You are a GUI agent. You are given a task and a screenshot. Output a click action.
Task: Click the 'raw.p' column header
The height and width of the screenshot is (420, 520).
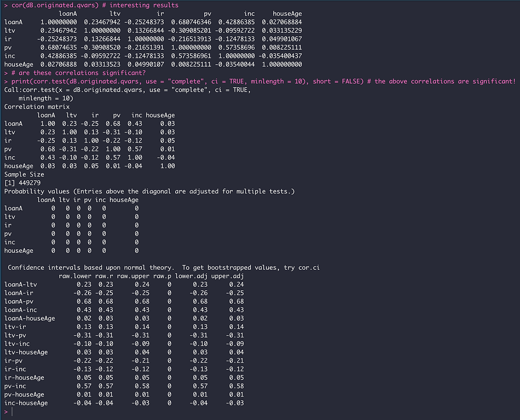click(162, 276)
